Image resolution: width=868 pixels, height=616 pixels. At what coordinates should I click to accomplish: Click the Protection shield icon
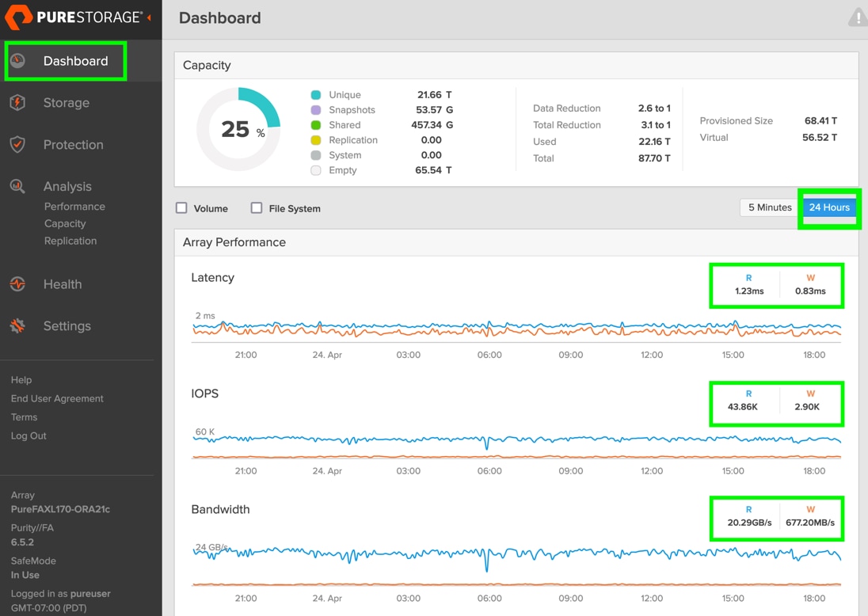[x=18, y=145]
